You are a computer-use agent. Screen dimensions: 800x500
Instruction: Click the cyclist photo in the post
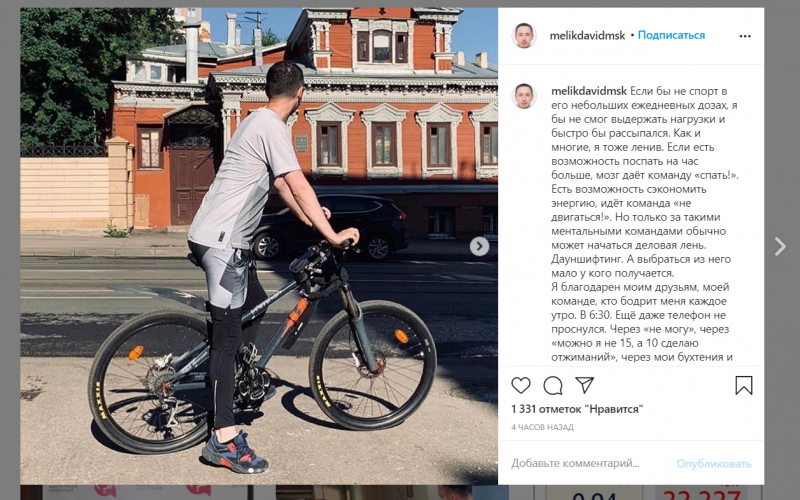[259, 246]
